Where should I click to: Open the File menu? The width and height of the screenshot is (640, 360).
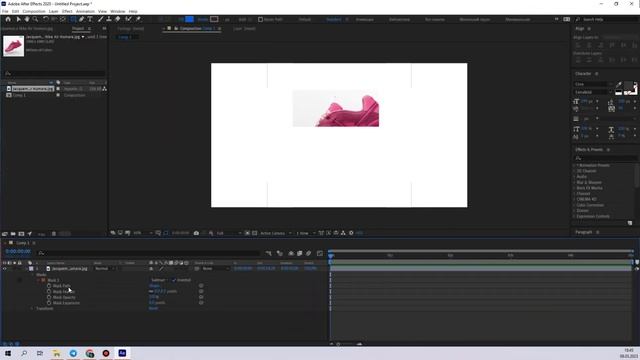pyautogui.click(x=5, y=11)
